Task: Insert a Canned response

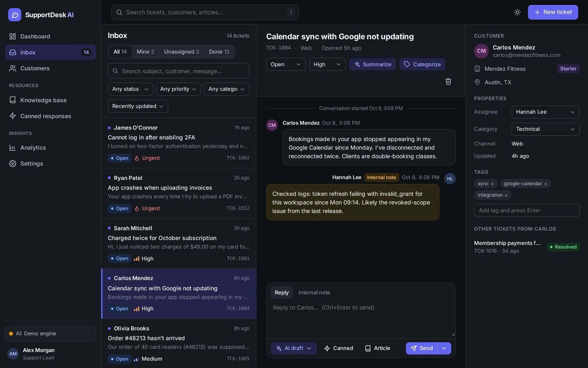Action: [338, 348]
